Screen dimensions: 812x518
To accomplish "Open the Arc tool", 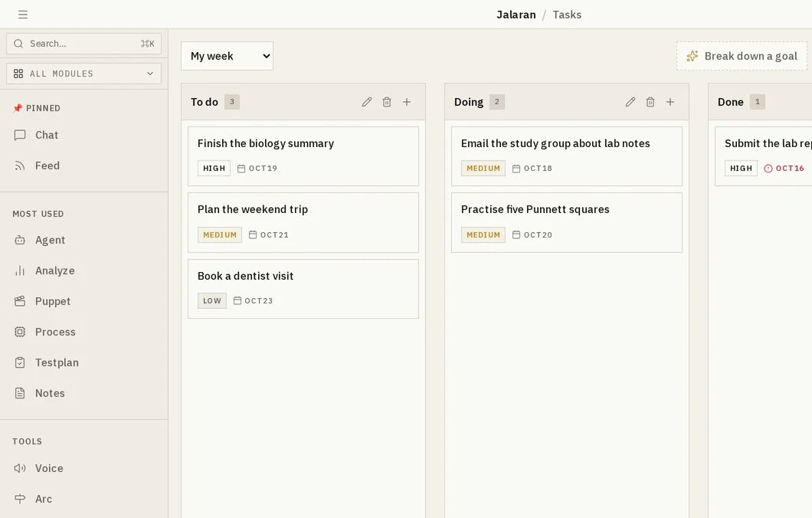I will click(84, 499).
